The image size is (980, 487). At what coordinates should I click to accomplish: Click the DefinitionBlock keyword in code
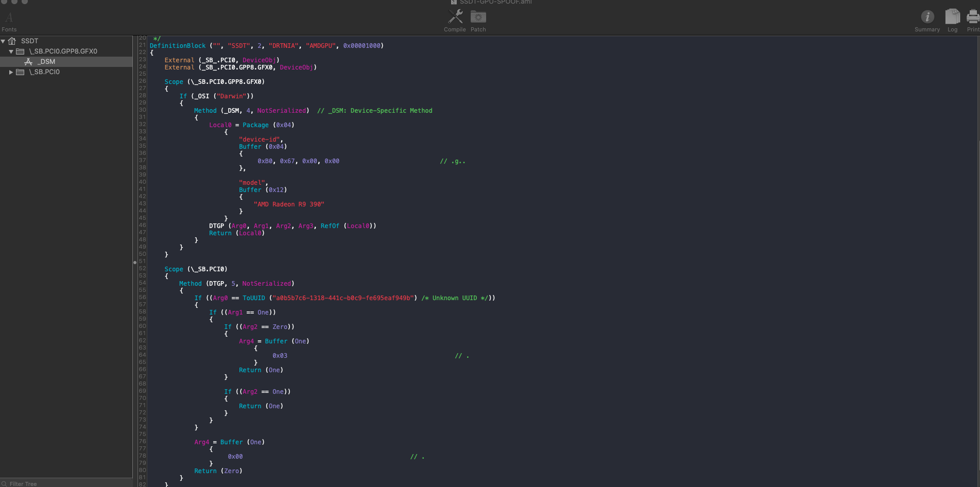point(178,46)
